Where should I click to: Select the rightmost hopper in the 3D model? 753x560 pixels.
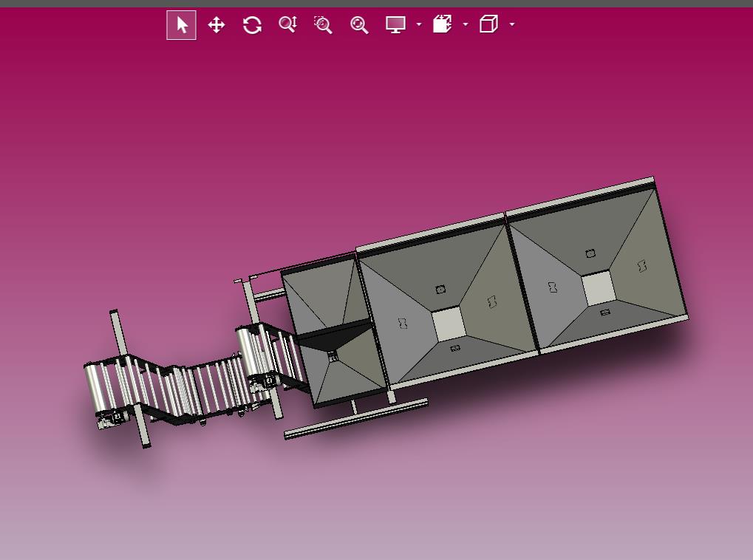coord(598,267)
